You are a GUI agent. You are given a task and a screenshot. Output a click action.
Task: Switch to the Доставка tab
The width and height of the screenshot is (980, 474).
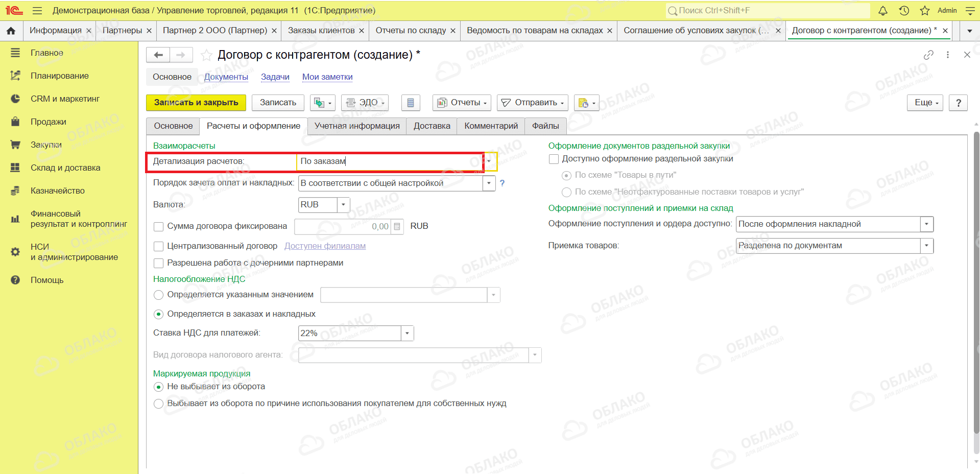[432, 126]
